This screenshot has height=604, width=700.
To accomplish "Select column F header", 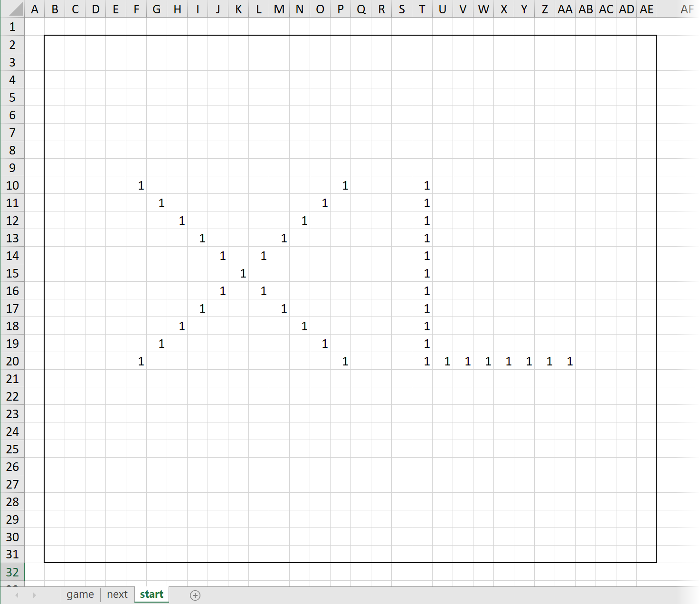I will [x=136, y=9].
